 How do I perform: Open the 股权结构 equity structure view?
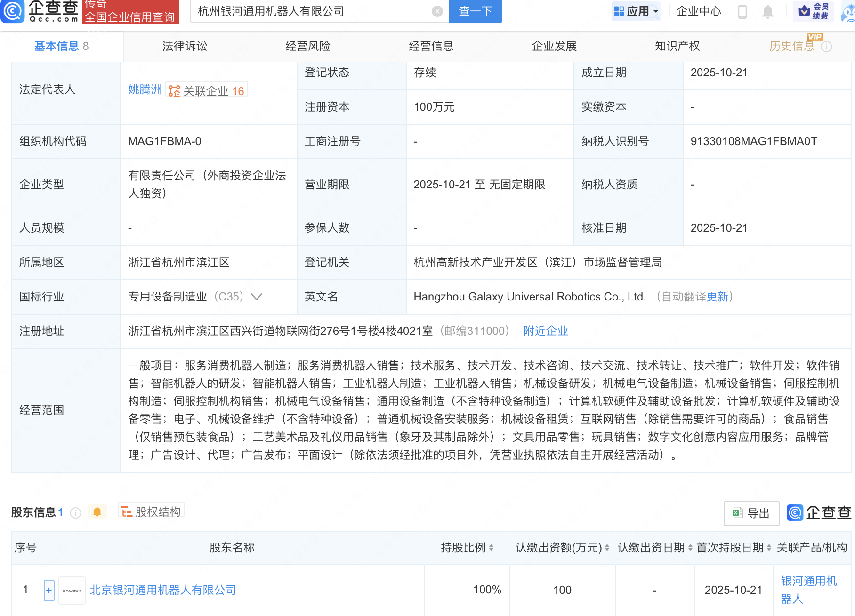151,511
